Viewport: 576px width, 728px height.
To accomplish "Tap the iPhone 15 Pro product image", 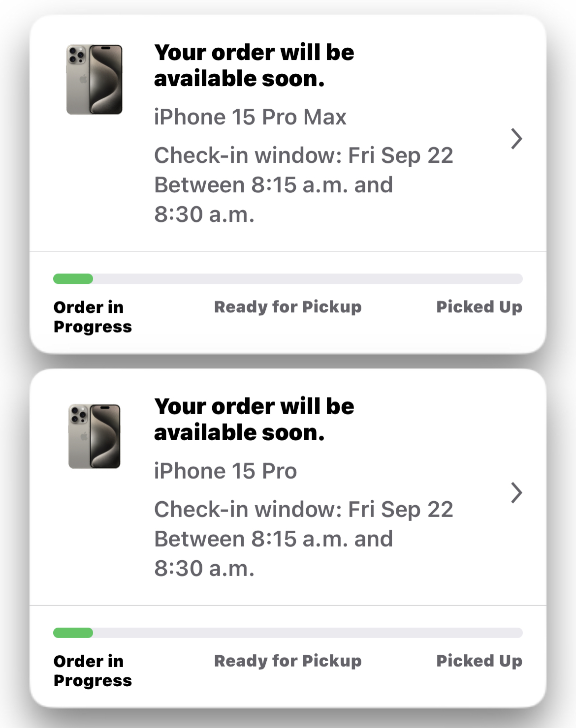I will coord(95,436).
